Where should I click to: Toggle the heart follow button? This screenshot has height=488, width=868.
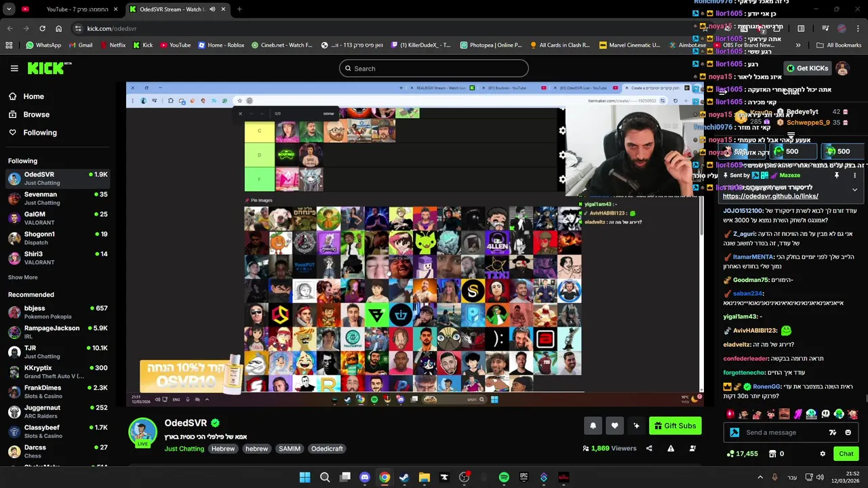pos(614,426)
